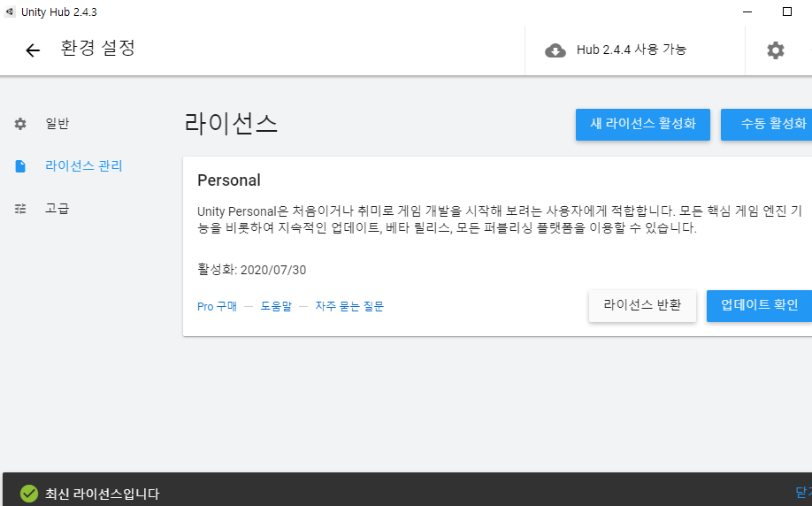Screen dimensions: 812x506
Task: Minimize the Unity Hub window
Action: (747, 11)
